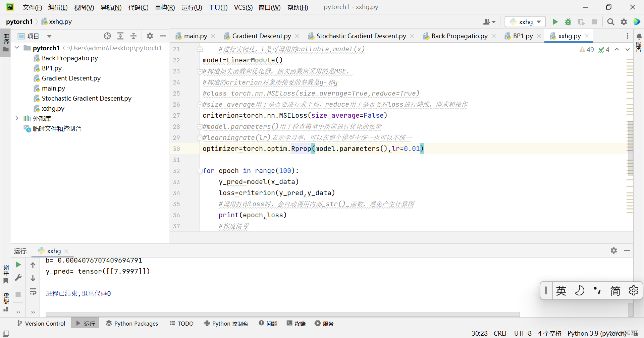
Task: Start debugging with the bug icon
Action: tap(568, 21)
